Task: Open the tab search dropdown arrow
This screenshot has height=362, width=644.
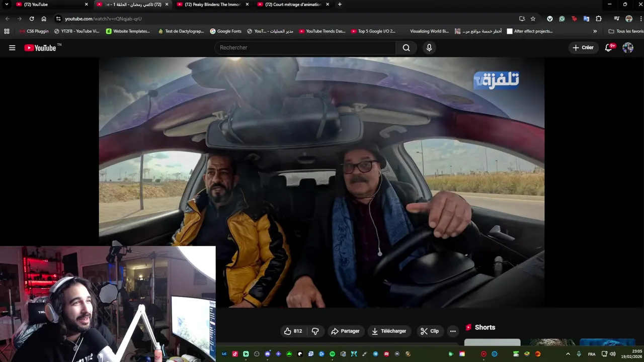Action: 7,5
